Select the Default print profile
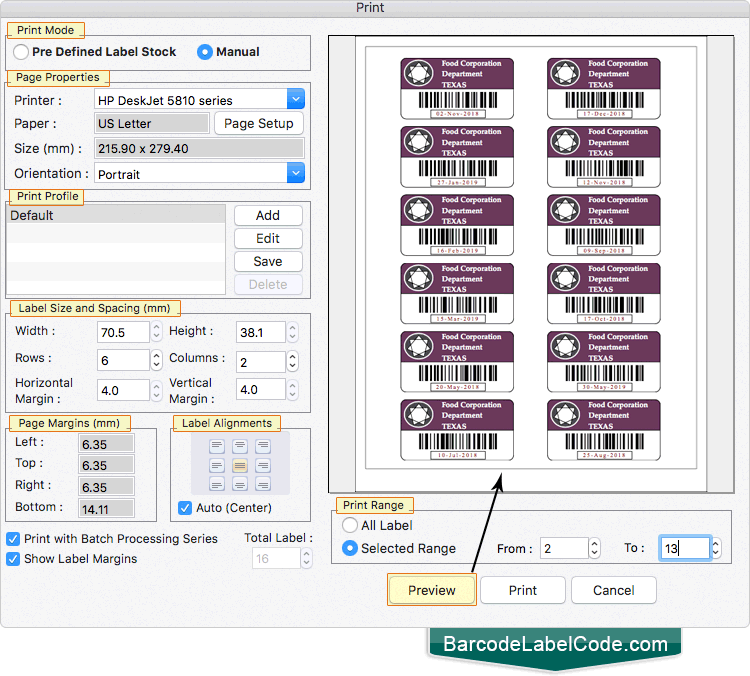 116,215
